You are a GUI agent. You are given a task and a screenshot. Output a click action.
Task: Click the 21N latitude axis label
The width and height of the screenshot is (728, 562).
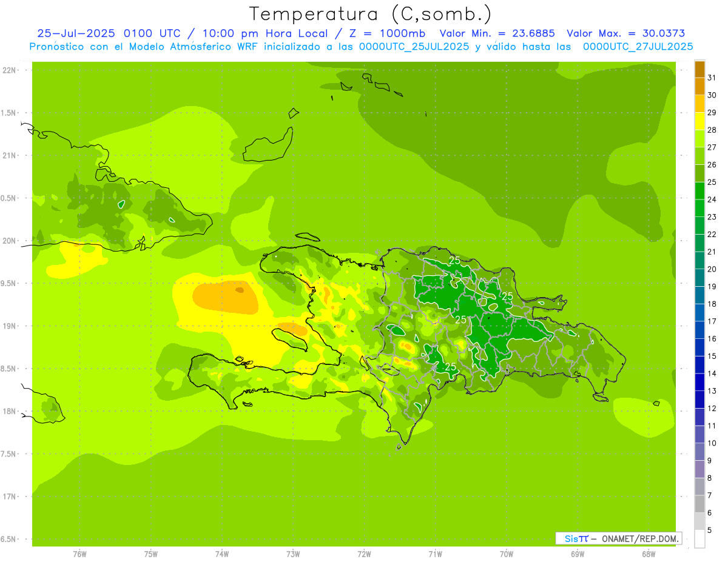9,155
